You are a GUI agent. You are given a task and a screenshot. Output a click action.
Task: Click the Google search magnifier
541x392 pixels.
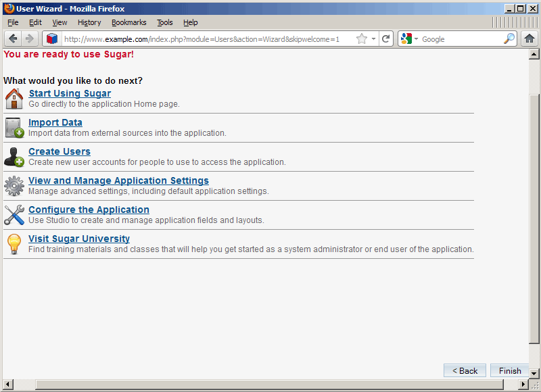509,39
